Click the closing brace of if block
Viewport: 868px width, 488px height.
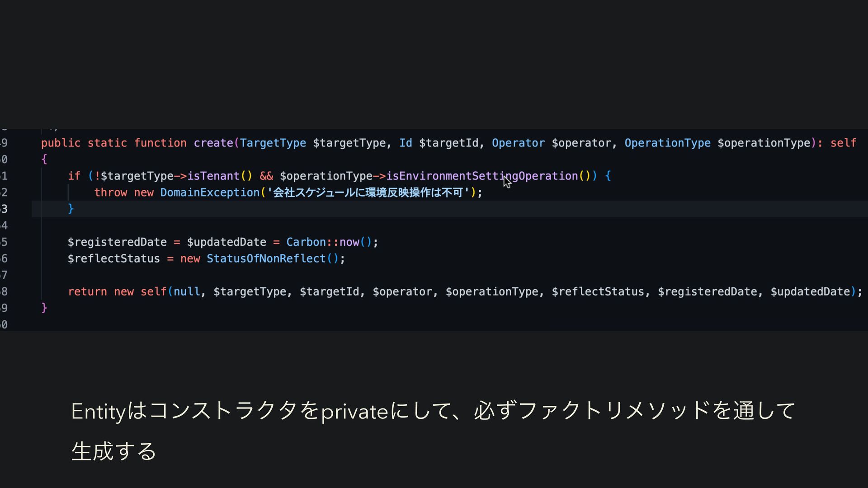coord(71,208)
